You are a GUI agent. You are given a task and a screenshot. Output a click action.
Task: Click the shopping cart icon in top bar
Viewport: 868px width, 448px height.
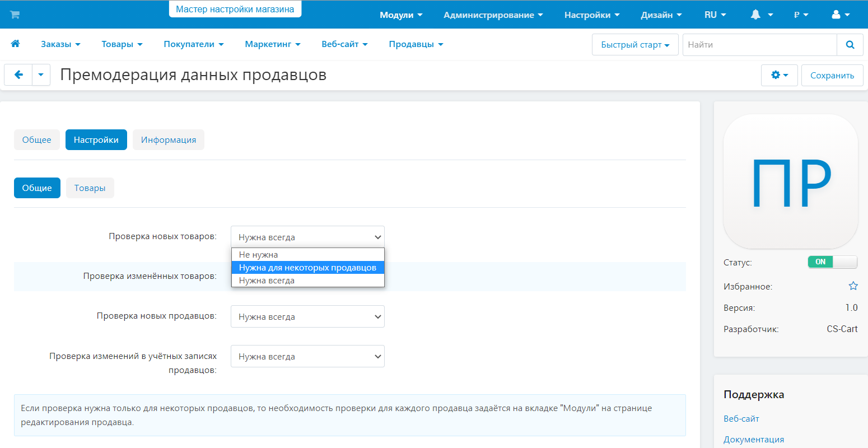[x=15, y=15]
